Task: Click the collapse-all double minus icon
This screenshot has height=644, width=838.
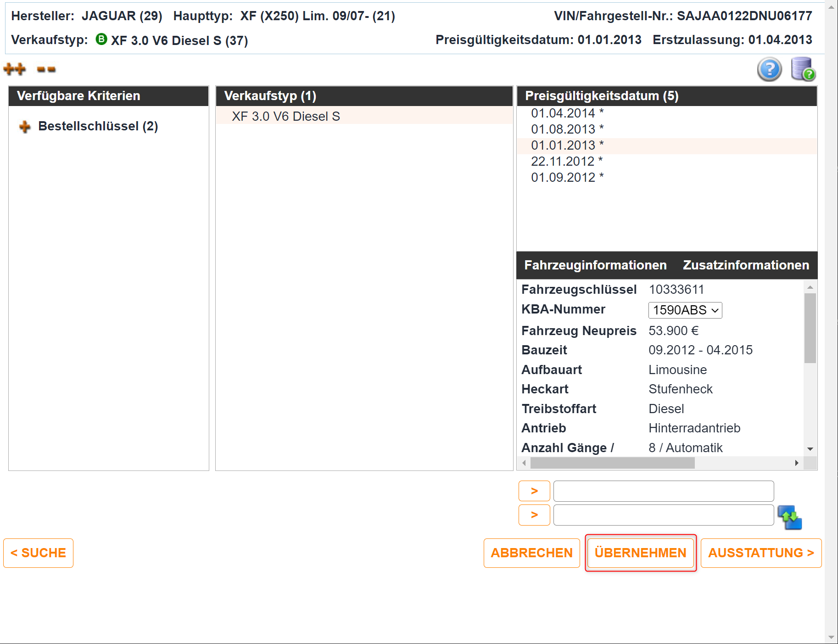Action: point(46,69)
